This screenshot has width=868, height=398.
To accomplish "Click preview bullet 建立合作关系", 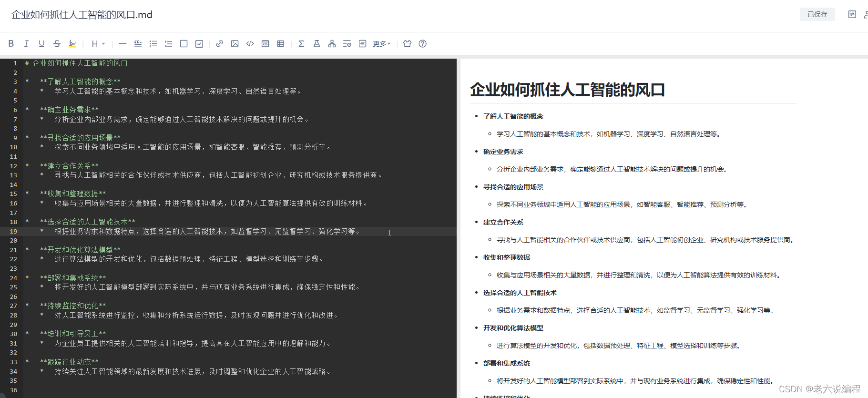I will pyautogui.click(x=503, y=222).
